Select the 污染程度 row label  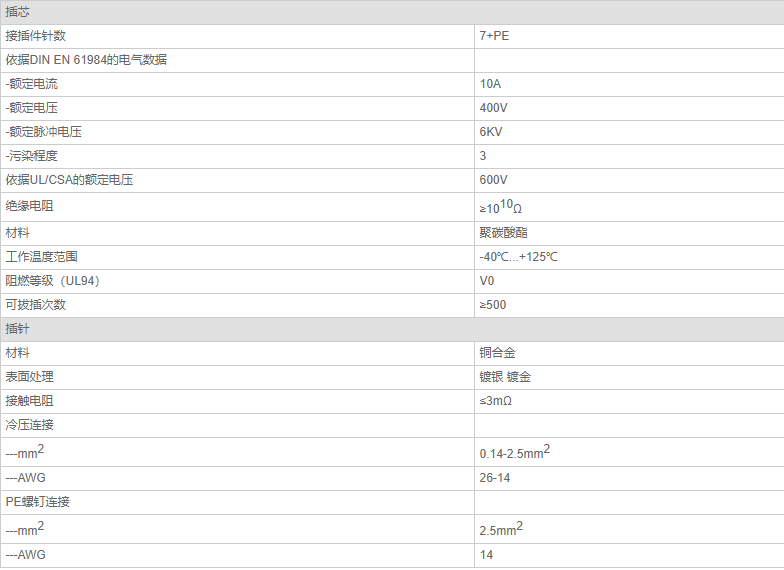coord(31,156)
